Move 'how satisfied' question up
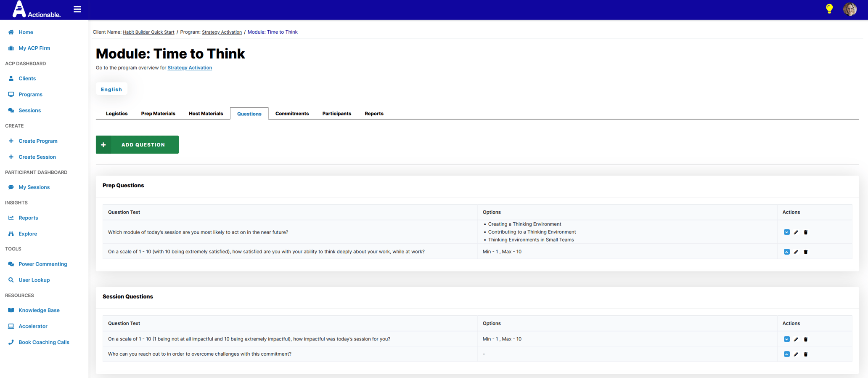This screenshot has width=868, height=378. click(786, 252)
